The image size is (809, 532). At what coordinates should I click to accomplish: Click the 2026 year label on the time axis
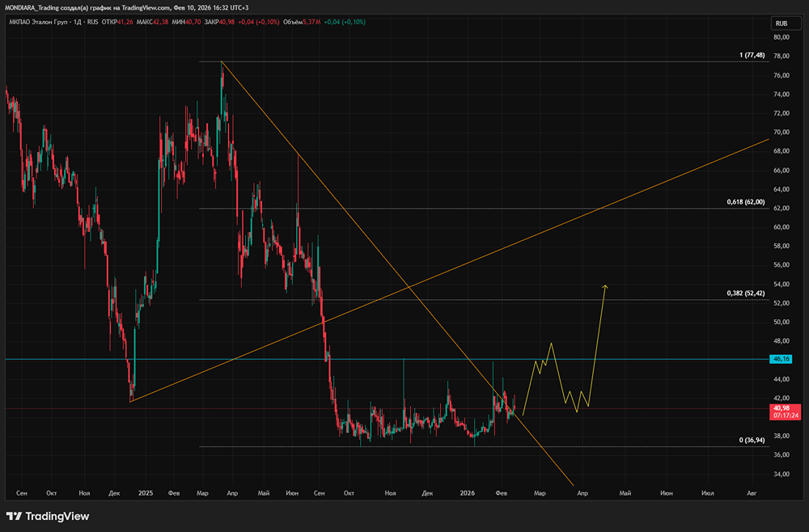click(x=467, y=493)
